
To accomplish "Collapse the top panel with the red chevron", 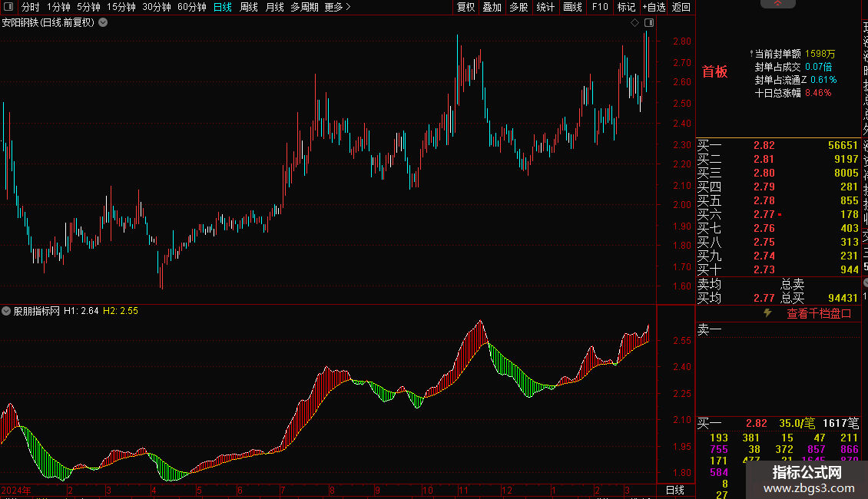I will (x=778, y=4).
